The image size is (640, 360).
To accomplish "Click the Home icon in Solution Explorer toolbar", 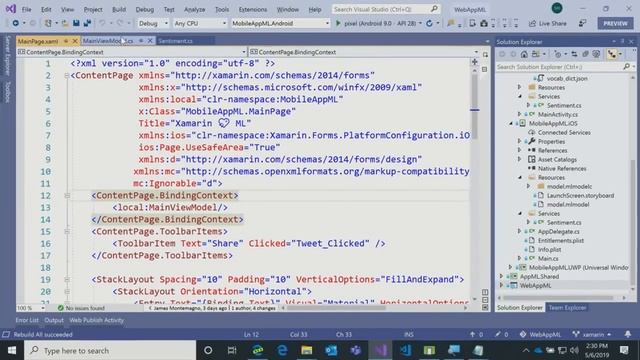I will (x=524, y=54).
